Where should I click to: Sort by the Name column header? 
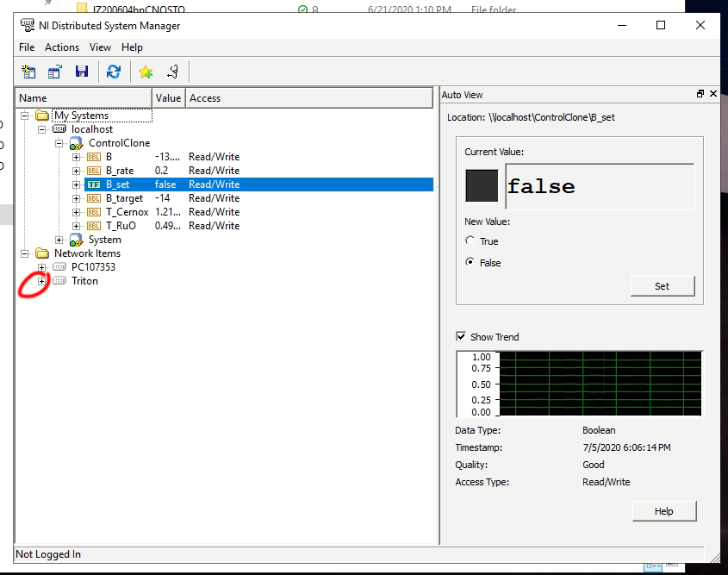pos(84,98)
